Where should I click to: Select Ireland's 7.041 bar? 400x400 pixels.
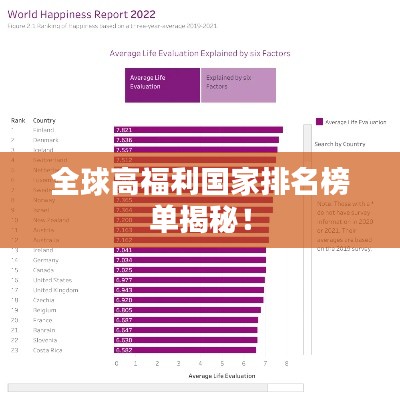pos(190,250)
